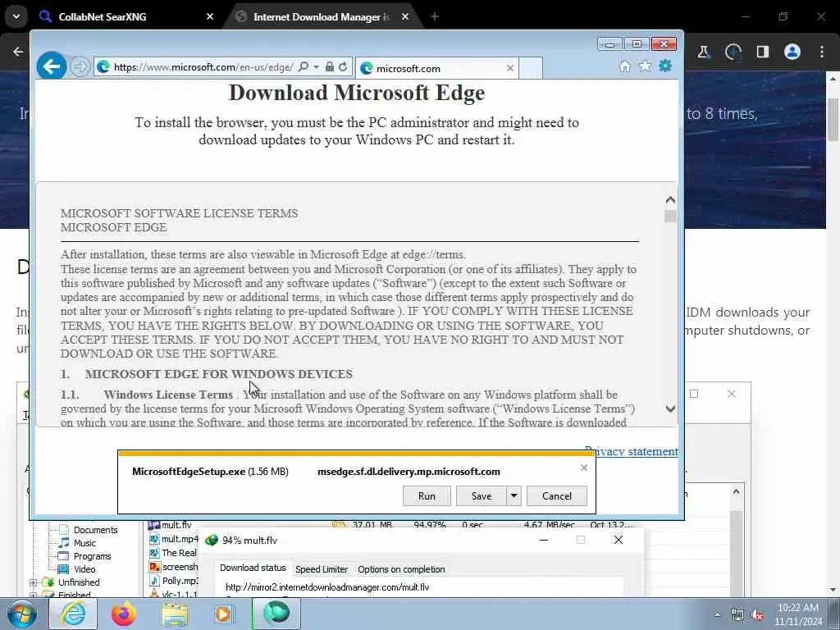Click IDM list scrollbar up arrow

coord(736,492)
